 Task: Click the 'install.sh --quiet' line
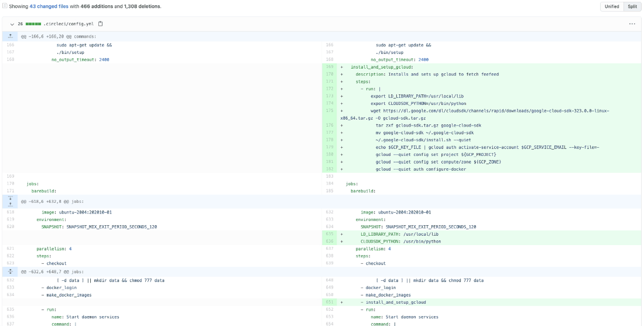423,140
